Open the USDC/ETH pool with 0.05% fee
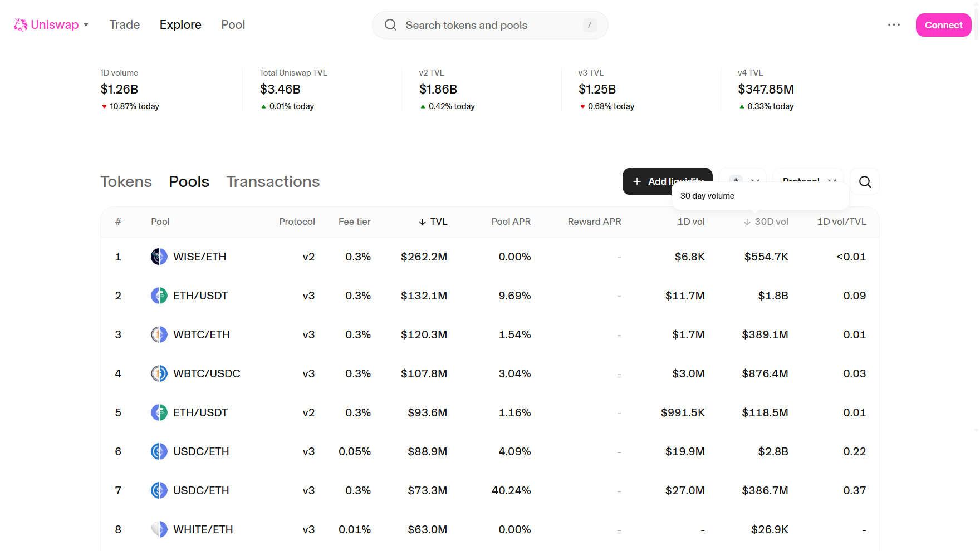This screenshot has width=980, height=551. pos(490,451)
